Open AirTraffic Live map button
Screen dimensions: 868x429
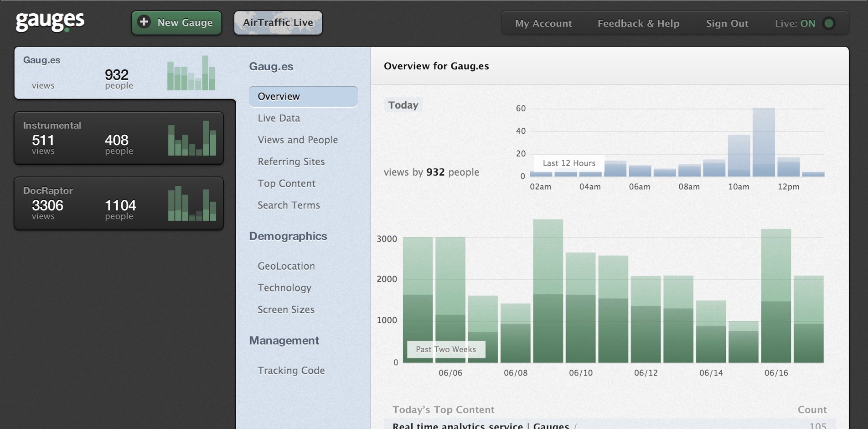[x=278, y=23]
